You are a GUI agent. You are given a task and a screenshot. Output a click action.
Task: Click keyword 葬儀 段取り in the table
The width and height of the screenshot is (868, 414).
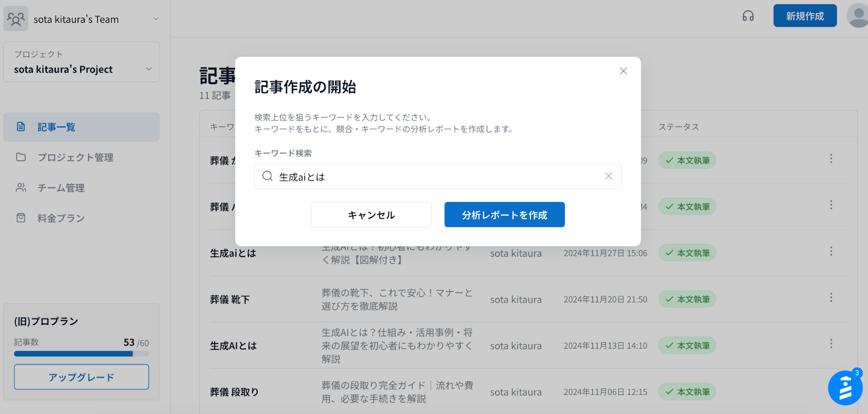coord(234,392)
